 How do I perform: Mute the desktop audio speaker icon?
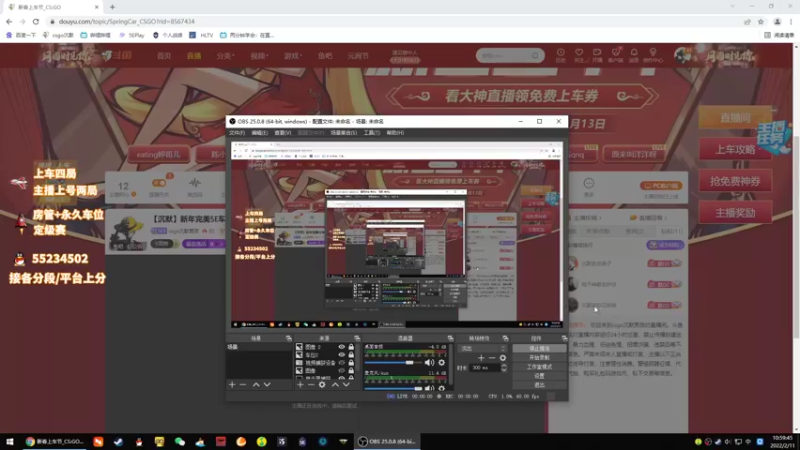(429, 362)
